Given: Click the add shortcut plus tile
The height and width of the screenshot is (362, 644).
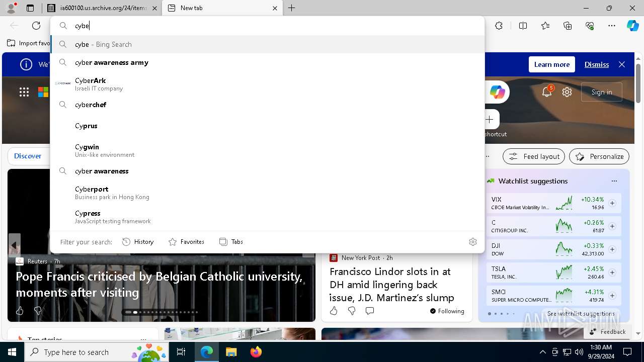Looking at the screenshot, I should coord(490,119).
